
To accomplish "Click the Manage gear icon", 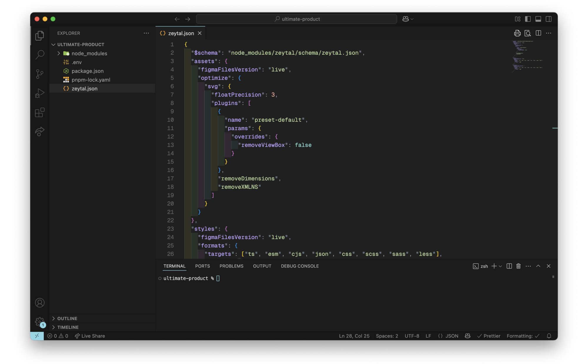I will coord(40,322).
